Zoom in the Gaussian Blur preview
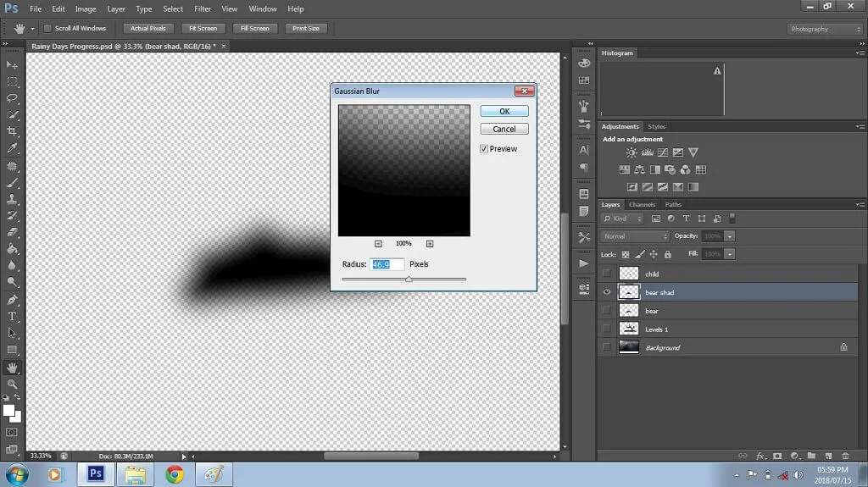 430,244
